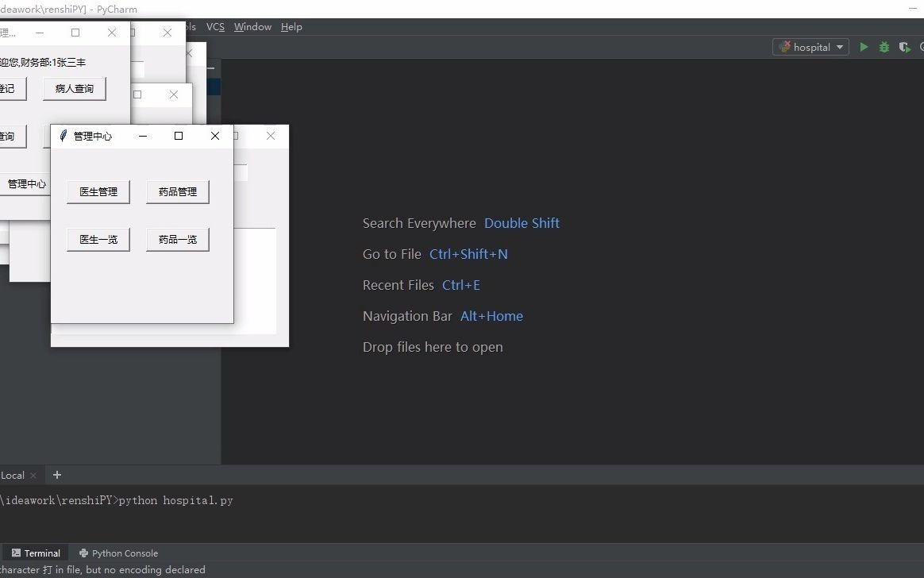Click the 药品一览 button
The width and height of the screenshot is (924, 578).
point(177,239)
